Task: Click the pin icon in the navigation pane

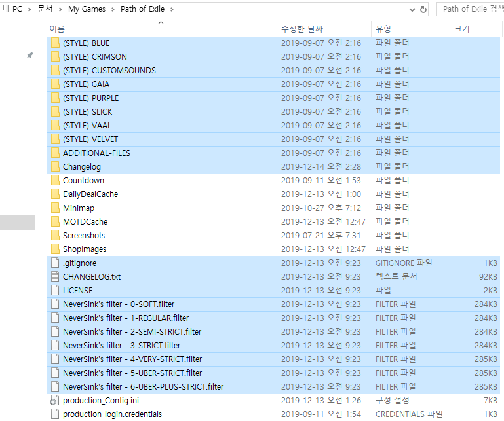Action: tap(30, 55)
